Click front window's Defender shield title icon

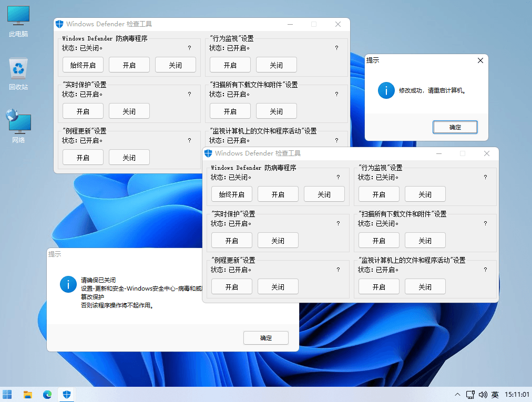[208, 153]
